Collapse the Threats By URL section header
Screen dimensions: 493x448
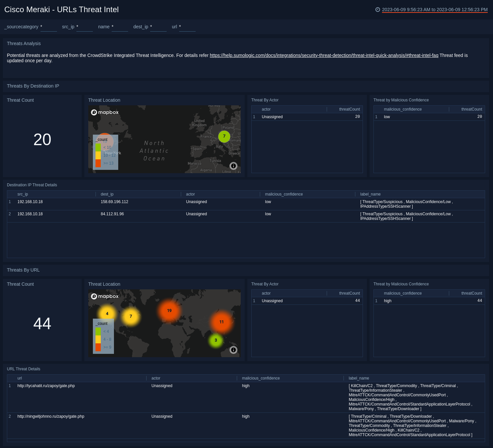point(23,270)
